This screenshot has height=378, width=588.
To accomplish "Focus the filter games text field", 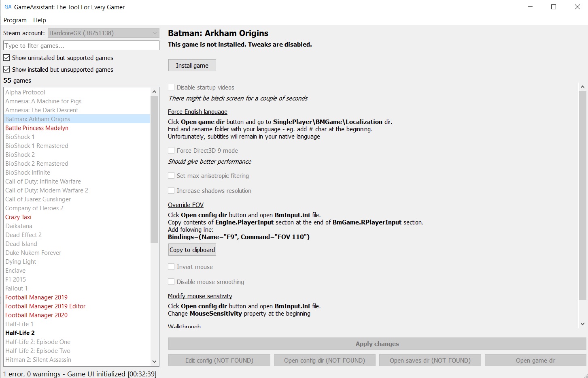I will click(x=81, y=45).
